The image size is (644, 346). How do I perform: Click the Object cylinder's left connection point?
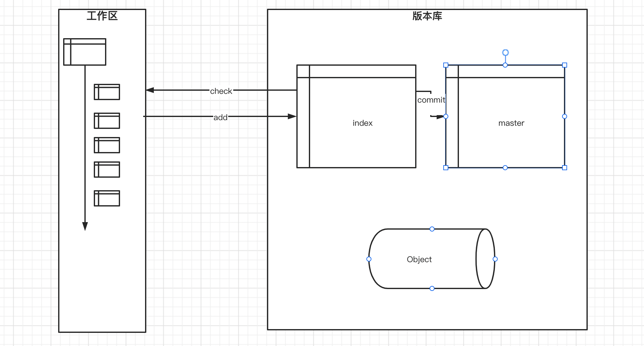(369, 259)
